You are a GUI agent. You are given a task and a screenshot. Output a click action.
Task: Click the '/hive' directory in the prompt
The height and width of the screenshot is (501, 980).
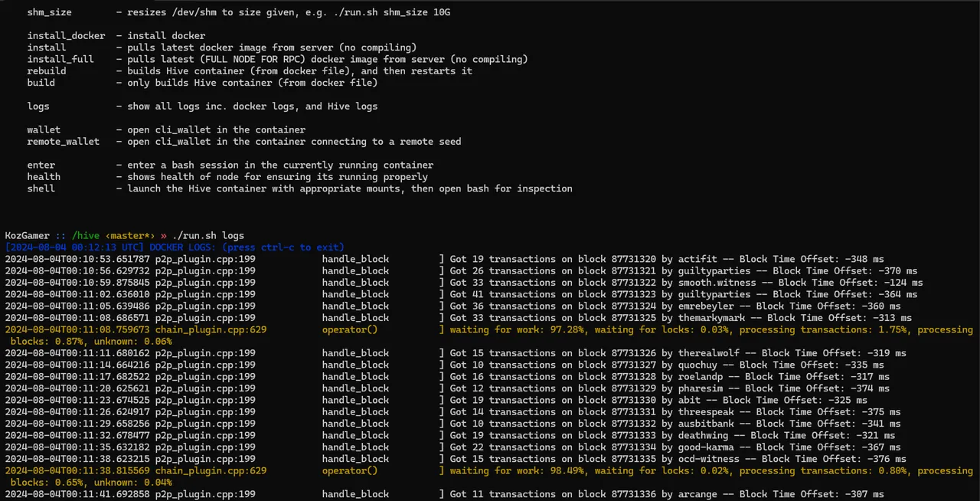pyautogui.click(x=85, y=236)
